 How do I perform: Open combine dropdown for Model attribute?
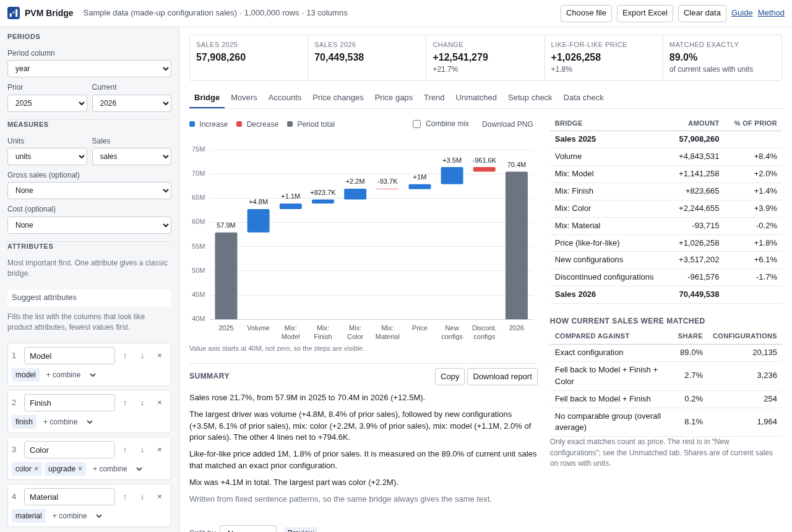[71, 375]
